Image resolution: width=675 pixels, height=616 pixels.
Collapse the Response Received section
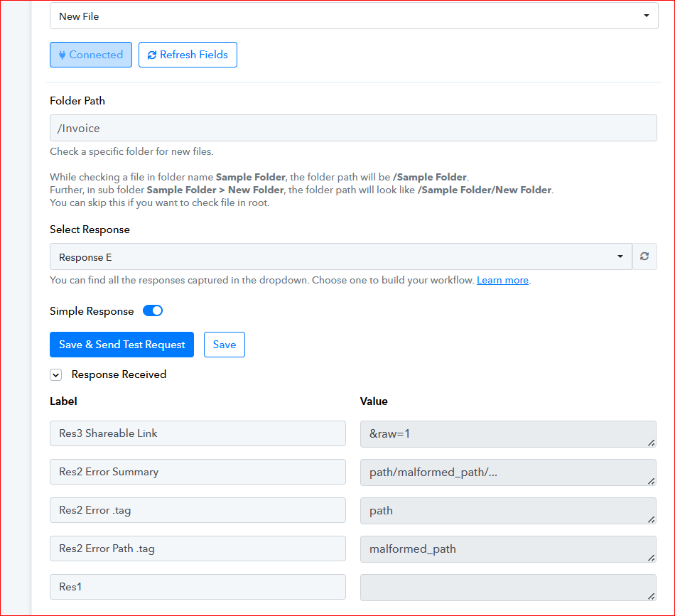(56, 374)
